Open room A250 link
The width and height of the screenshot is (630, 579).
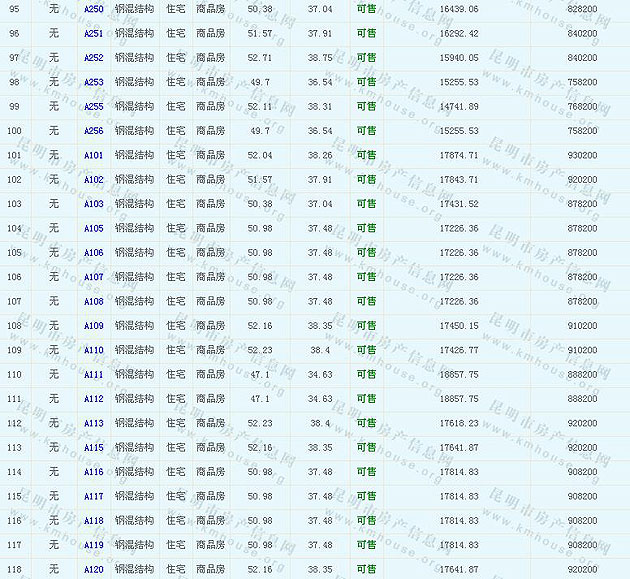[x=93, y=9]
